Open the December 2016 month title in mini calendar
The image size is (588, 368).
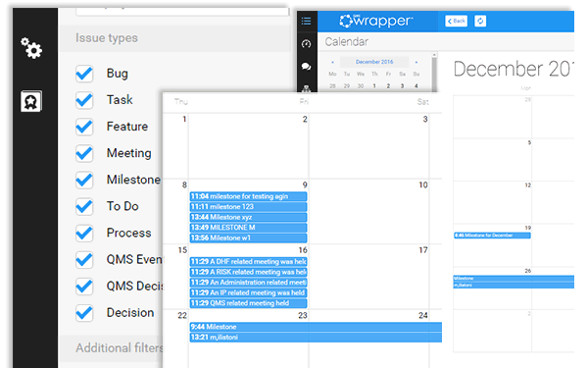[374, 62]
